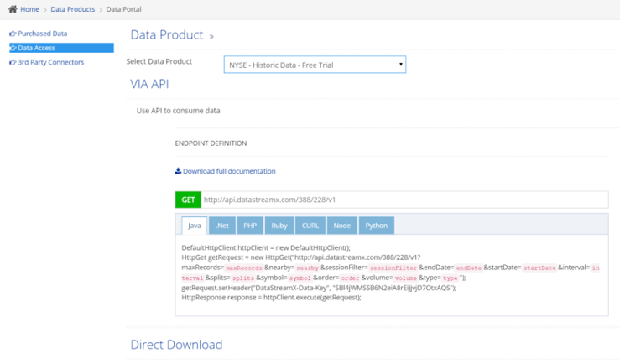The height and width of the screenshot is (364, 620).
Task: Click the maxRecords parameter placeholder in code
Action: click(x=244, y=268)
